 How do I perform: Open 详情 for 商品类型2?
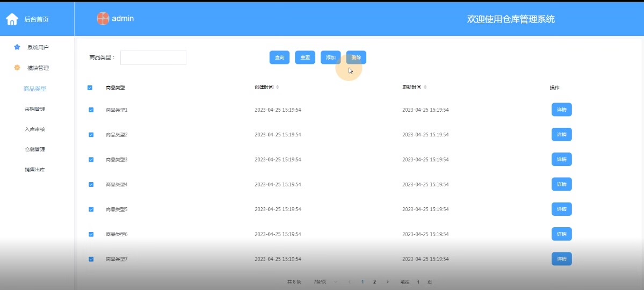[x=561, y=134]
